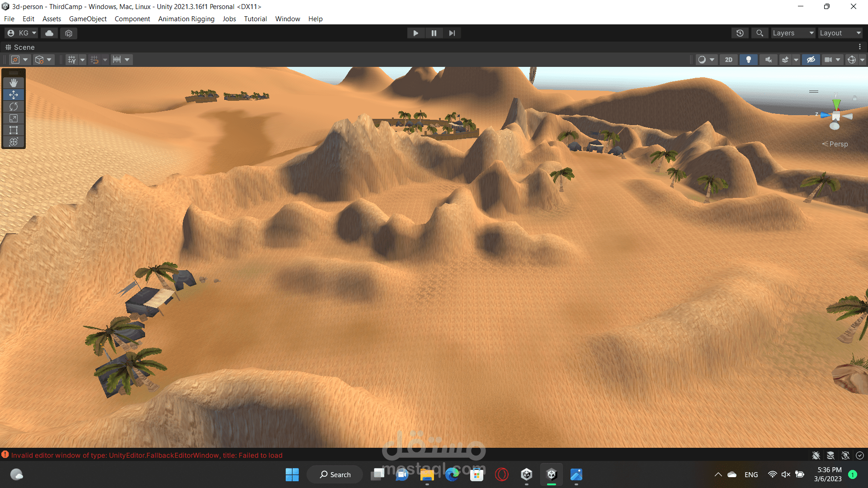This screenshot has height=488, width=868.
Task: Click the Windows taskbar Search box
Action: pos(335,474)
